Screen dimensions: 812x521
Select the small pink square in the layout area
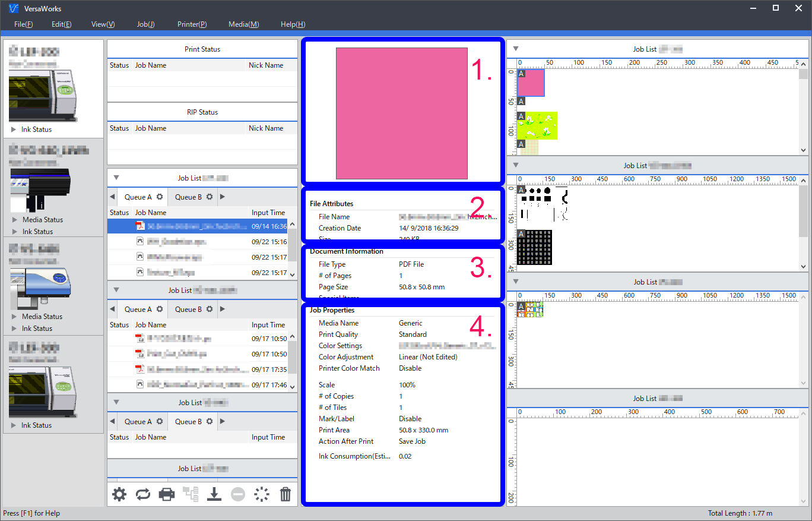531,83
